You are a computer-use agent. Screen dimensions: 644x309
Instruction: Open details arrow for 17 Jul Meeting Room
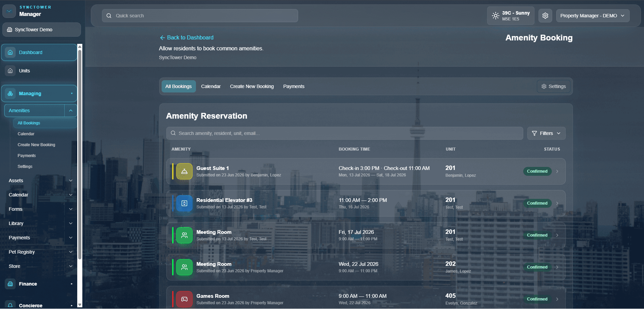(557, 235)
